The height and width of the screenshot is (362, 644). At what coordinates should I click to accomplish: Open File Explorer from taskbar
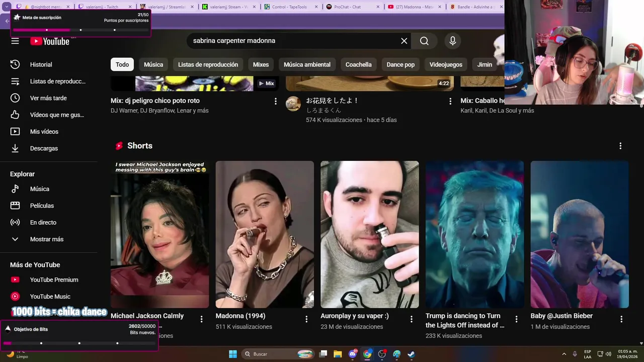coord(338,354)
